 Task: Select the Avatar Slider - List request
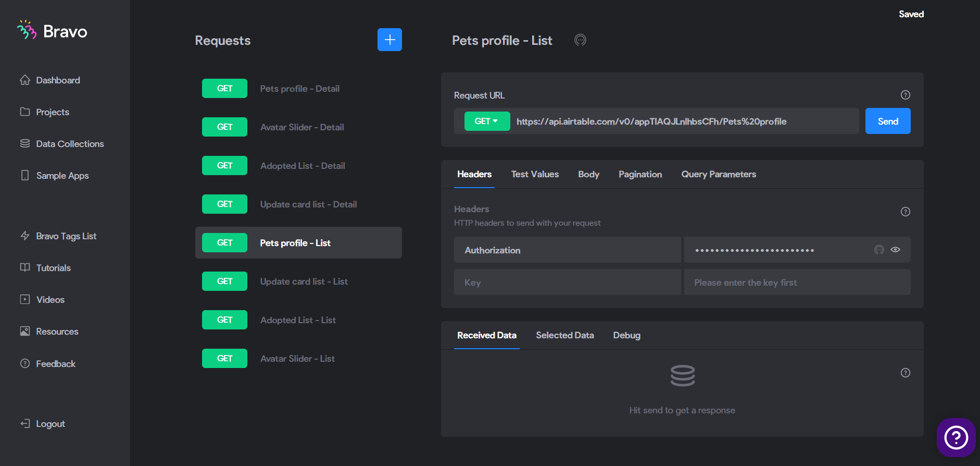click(x=298, y=359)
